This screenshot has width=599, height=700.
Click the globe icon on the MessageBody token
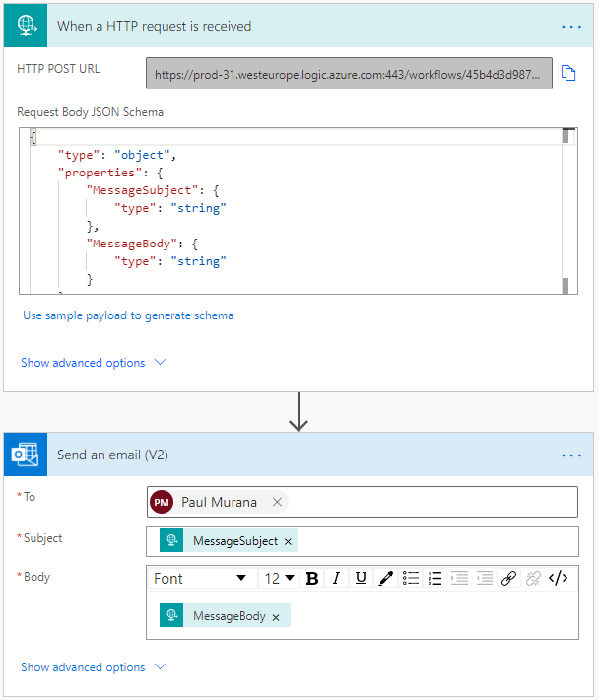click(171, 615)
